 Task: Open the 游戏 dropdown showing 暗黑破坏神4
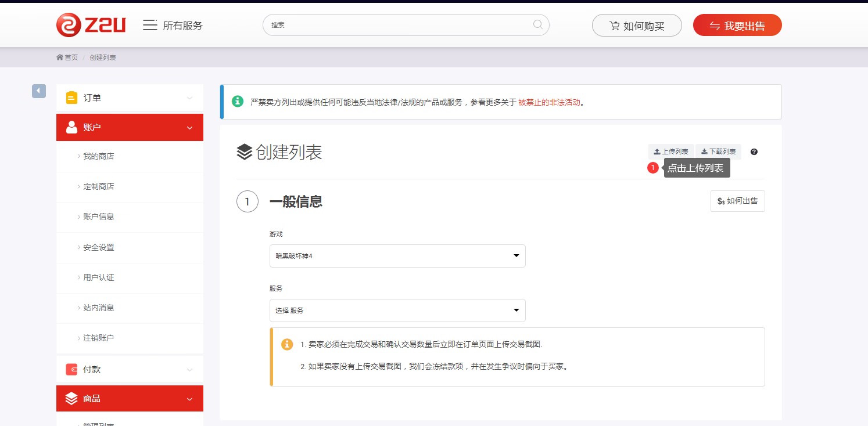(397, 256)
